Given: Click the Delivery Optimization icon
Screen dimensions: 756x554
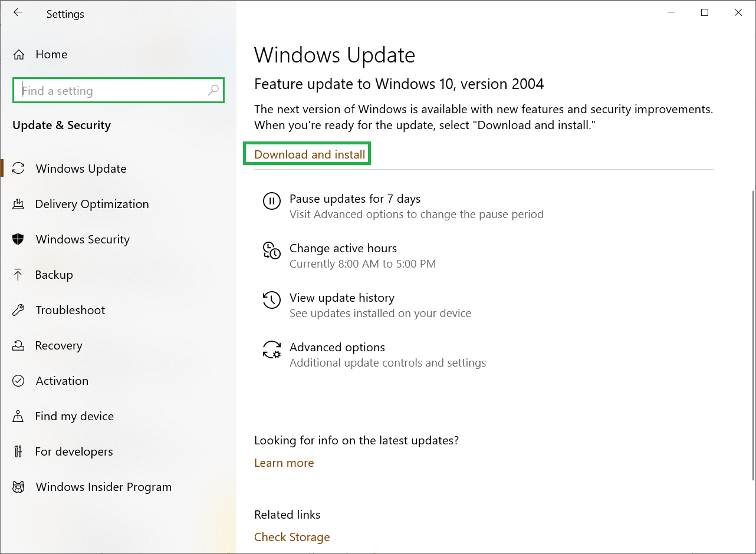Looking at the screenshot, I should [18, 204].
